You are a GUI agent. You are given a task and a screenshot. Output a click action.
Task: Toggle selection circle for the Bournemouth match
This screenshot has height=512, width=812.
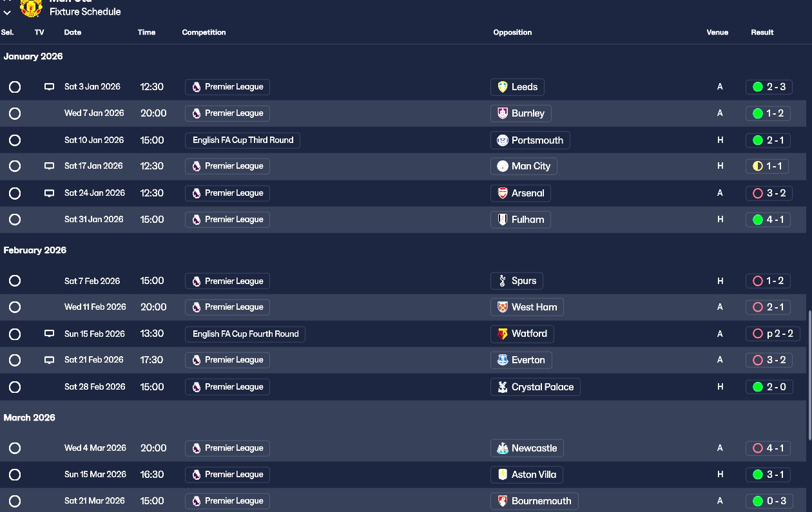click(x=15, y=501)
